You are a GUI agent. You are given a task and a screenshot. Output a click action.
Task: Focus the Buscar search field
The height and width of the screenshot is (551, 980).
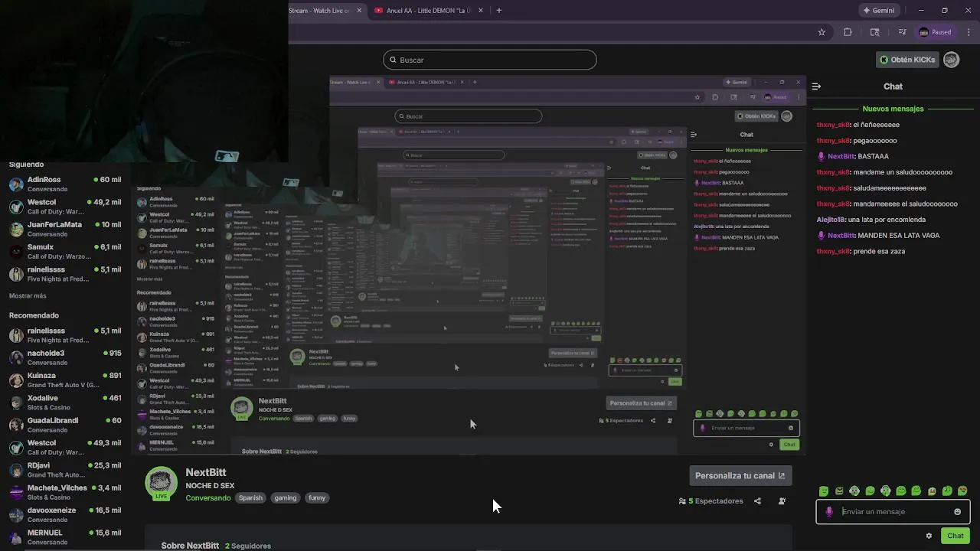coord(490,60)
